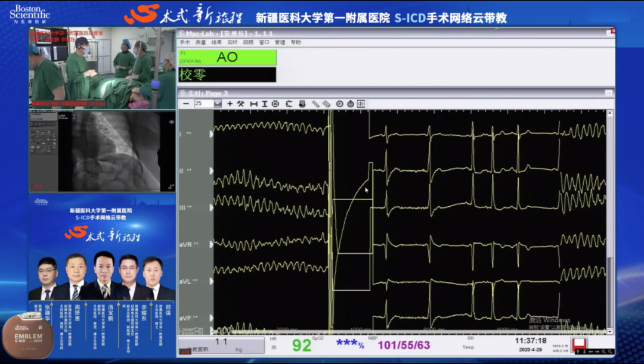Click the body surface area weight field
Image resolution: width=644 pixels, height=364 pixels.
point(221,345)
